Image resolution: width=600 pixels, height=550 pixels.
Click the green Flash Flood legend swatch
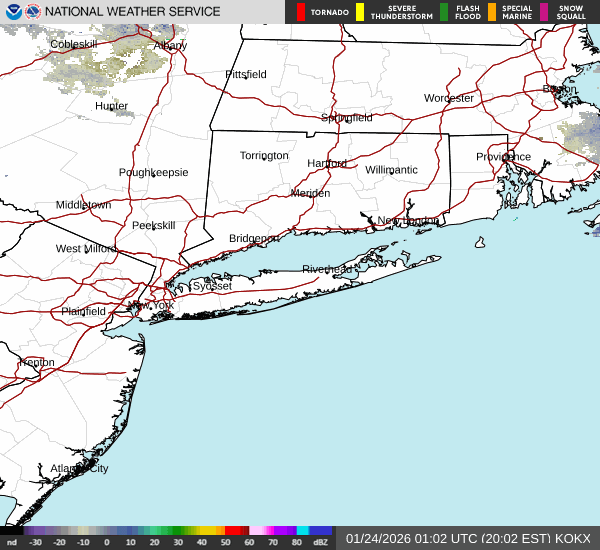coord(444,12)
